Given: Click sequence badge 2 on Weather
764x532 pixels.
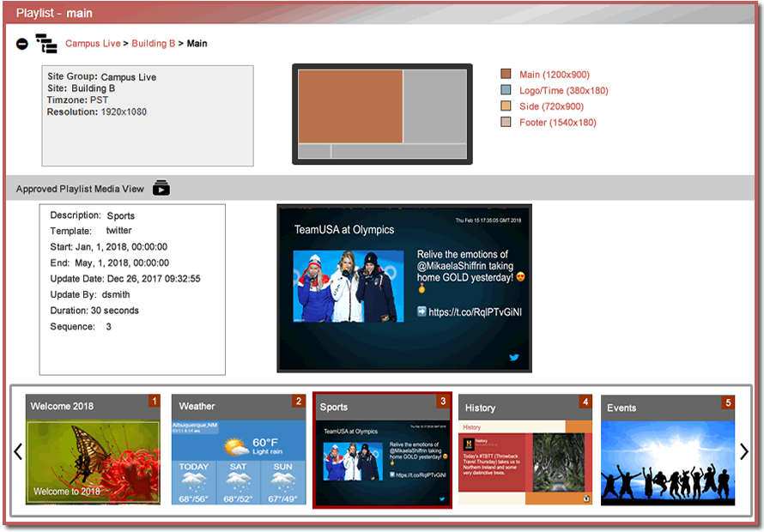Looking at the screenshot, I should point(299,401).
